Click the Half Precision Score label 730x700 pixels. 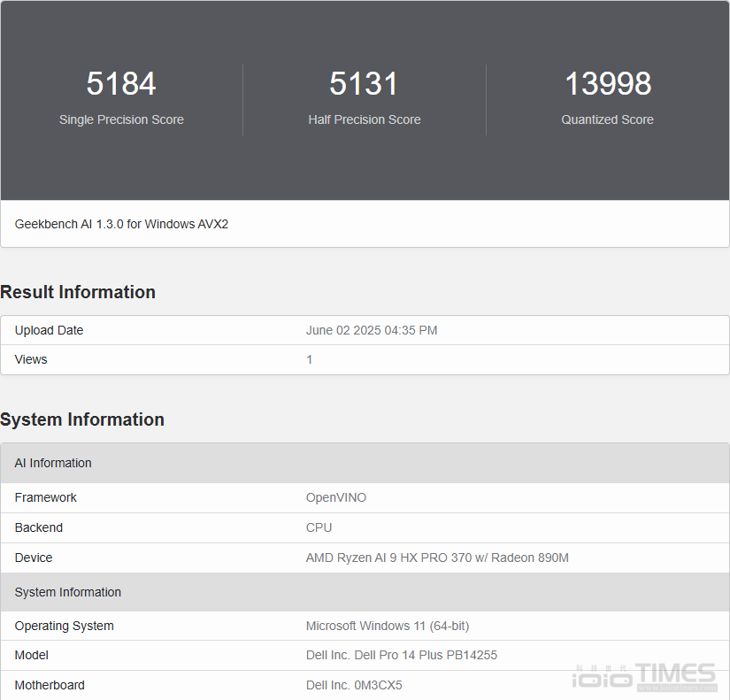tap(365, 119)
